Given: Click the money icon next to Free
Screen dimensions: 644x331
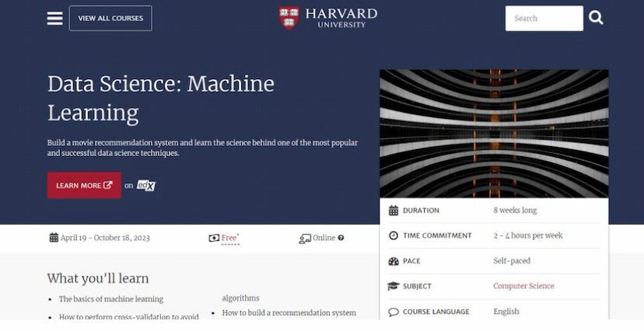Looking at the screenshot, I should (214, 238).
